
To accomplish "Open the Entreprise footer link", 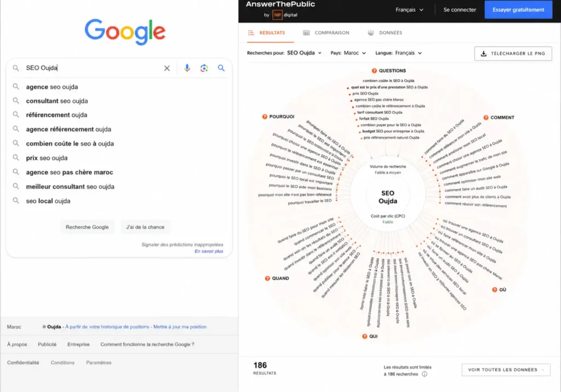I will pyautogui.click(x=78, y=344).
